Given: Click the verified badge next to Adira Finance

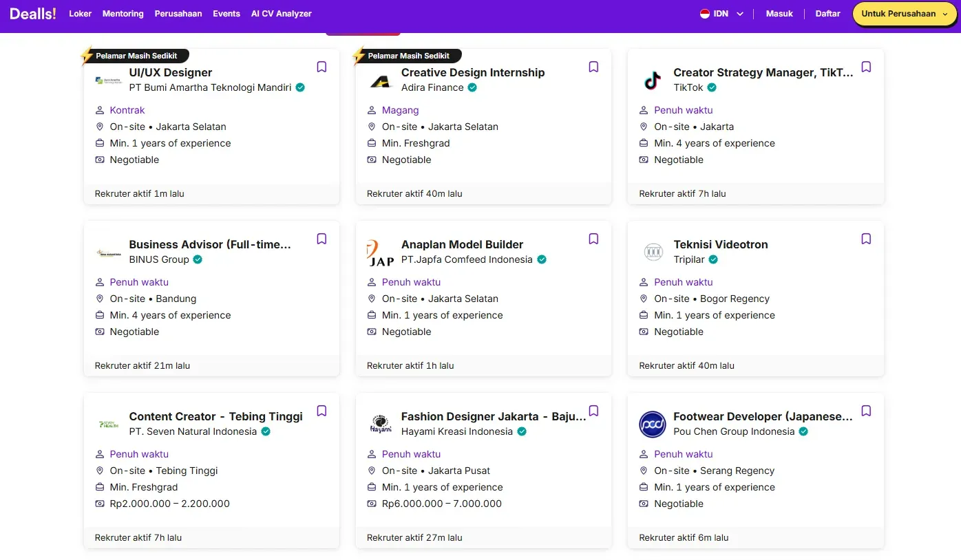Looking at the screenshot, I should click(472, 87).
